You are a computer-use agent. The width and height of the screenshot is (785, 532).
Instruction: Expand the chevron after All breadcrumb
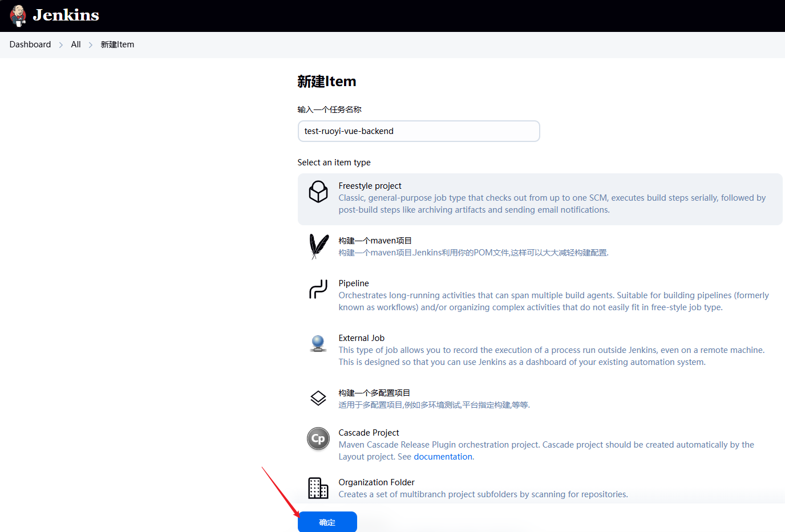[x=91, y=45]
